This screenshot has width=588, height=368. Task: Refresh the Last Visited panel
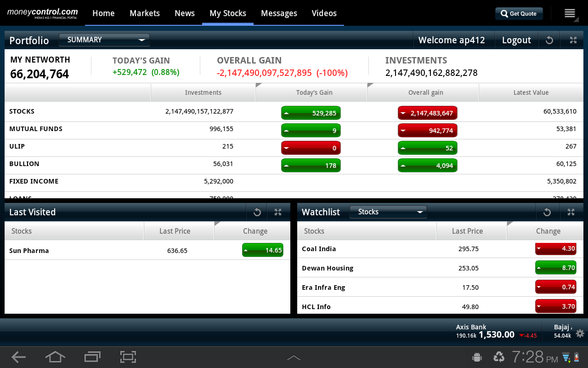[x=257, y=212]
